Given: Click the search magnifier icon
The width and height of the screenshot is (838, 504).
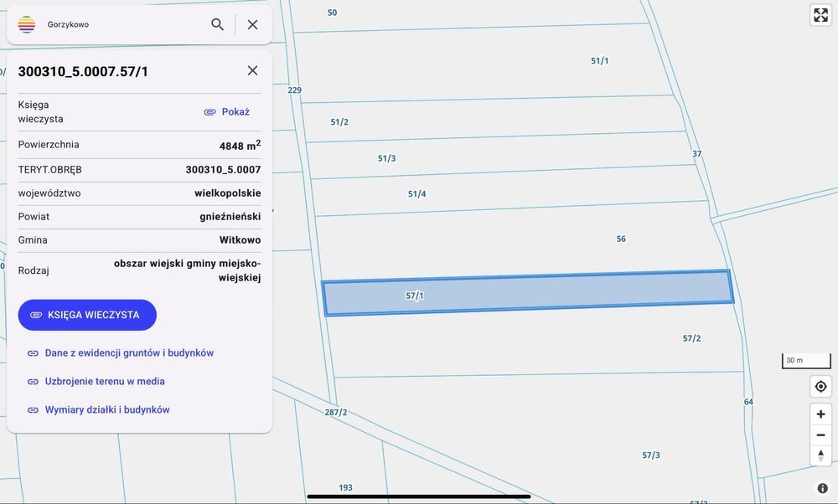Looking at the screenshot, I should 217,24.
